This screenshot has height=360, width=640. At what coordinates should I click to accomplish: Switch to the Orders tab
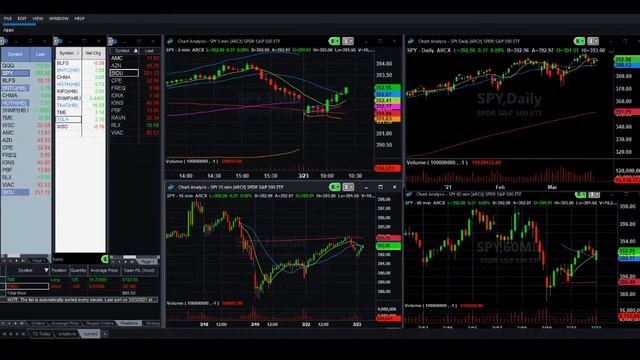pos(38,323)
